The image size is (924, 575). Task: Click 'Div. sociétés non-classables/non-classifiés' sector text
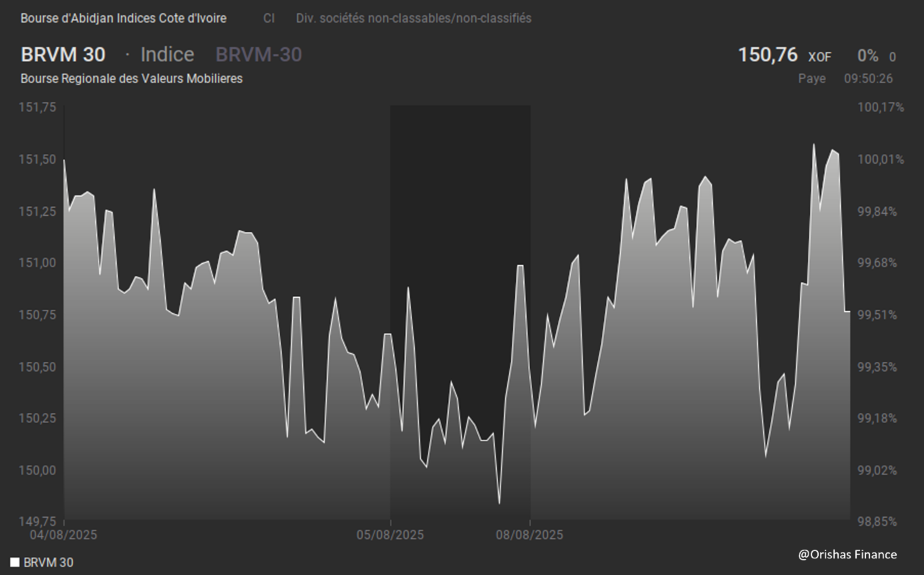[414, 19]
